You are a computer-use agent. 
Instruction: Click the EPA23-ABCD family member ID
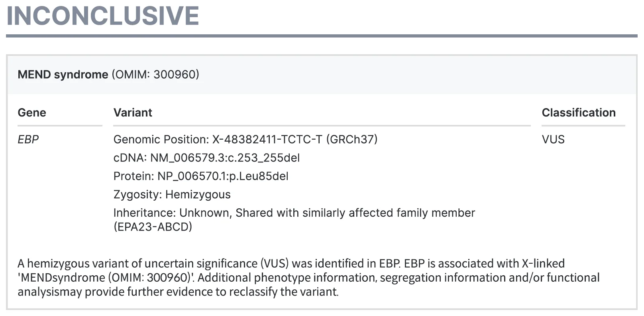click(x=153, y=227)
